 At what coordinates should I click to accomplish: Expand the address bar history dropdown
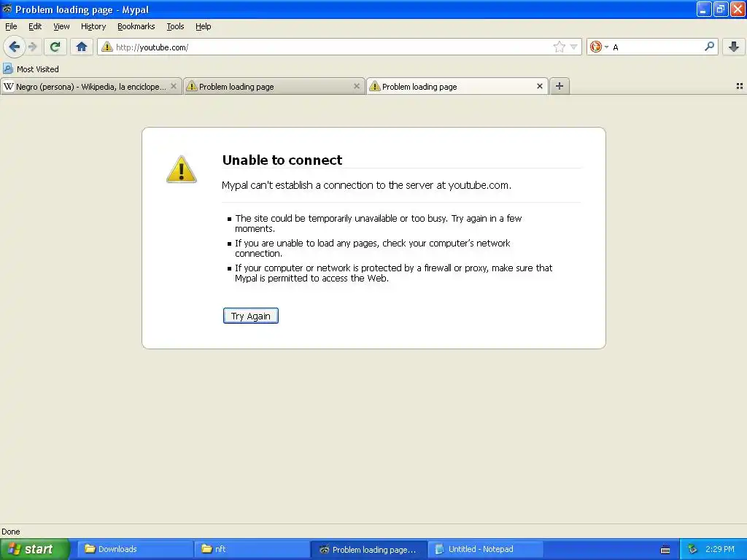573,47
